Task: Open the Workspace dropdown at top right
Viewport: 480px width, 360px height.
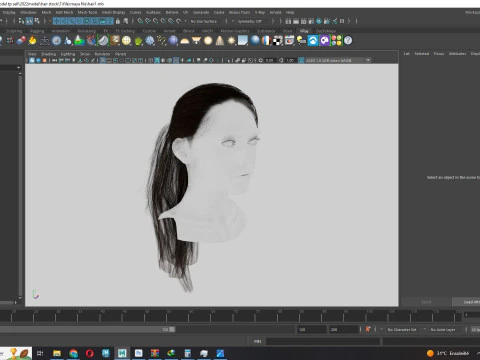Action: pos(473,12)
